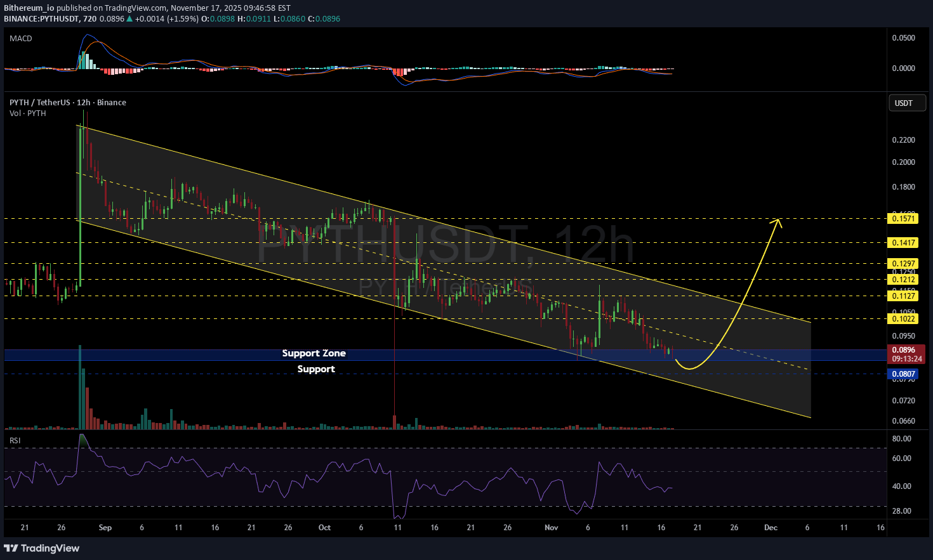933x560 pixels.
Task: Click the 0.1571 yellow price level tag
Action: [x=903, y=219]
